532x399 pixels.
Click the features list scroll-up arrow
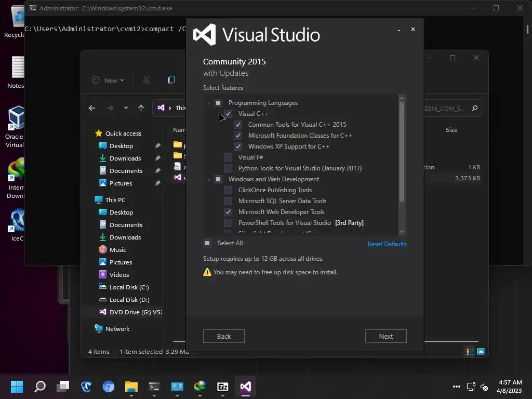pyautogui.click(x=402, y=98)
